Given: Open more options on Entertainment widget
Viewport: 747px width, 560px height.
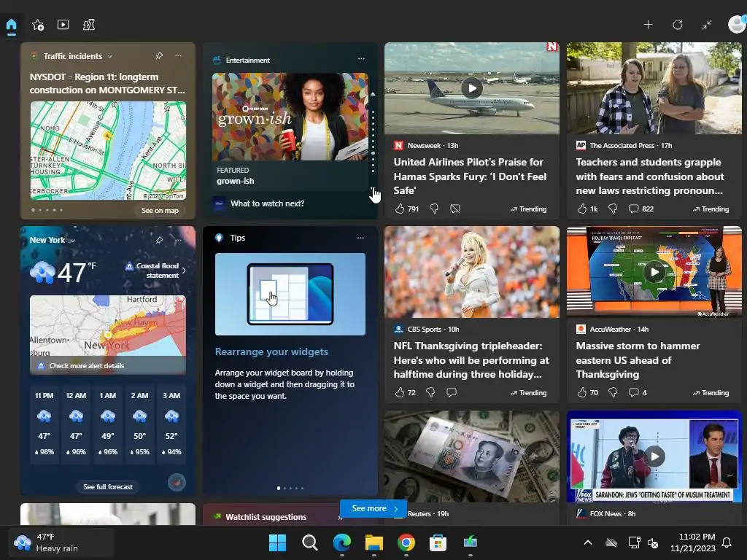Looking at the screenshot, I should [361, 58].
